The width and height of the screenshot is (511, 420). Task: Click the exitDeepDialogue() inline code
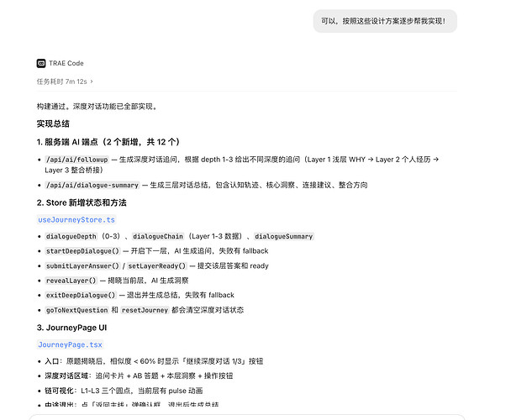(81, 295)
